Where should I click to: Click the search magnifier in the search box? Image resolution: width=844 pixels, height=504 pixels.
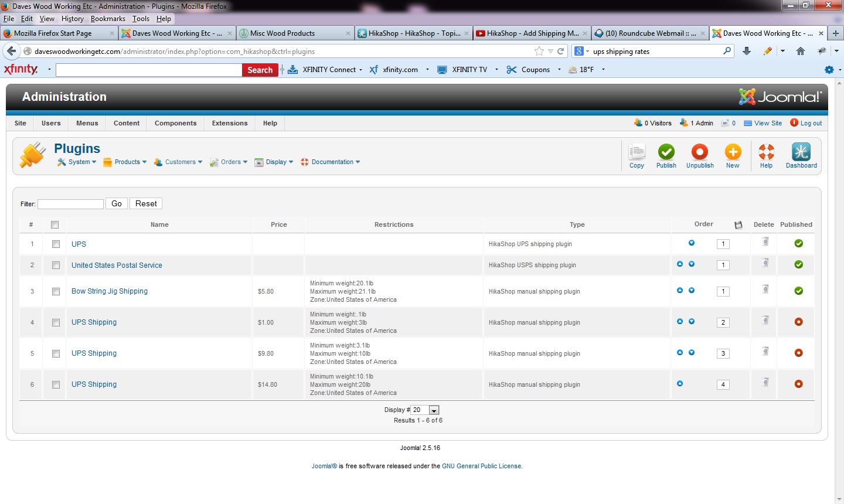[727, 51]
